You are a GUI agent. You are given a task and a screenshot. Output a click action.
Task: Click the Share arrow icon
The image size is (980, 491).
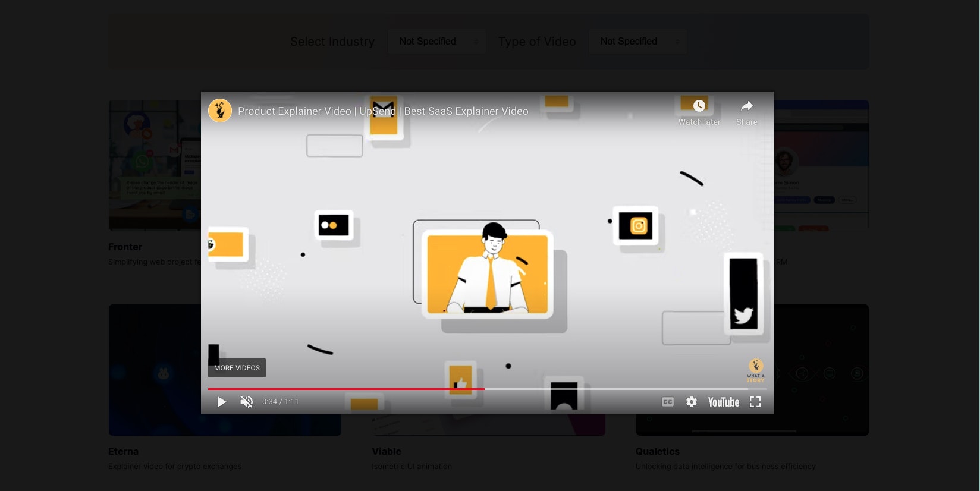point(747,106)
